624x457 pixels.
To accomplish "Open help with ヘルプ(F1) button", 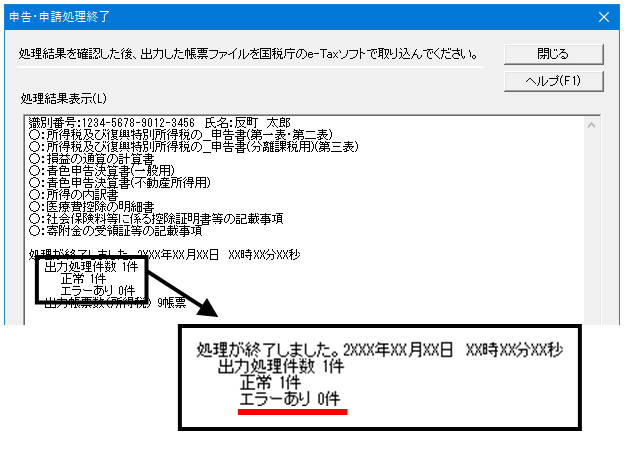I will [x=554, y=81].
